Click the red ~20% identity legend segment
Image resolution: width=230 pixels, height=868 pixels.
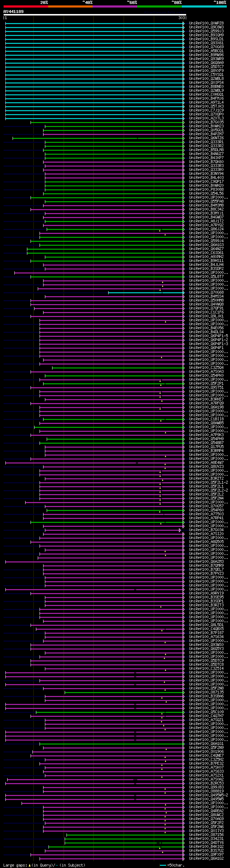click(26, 6)
